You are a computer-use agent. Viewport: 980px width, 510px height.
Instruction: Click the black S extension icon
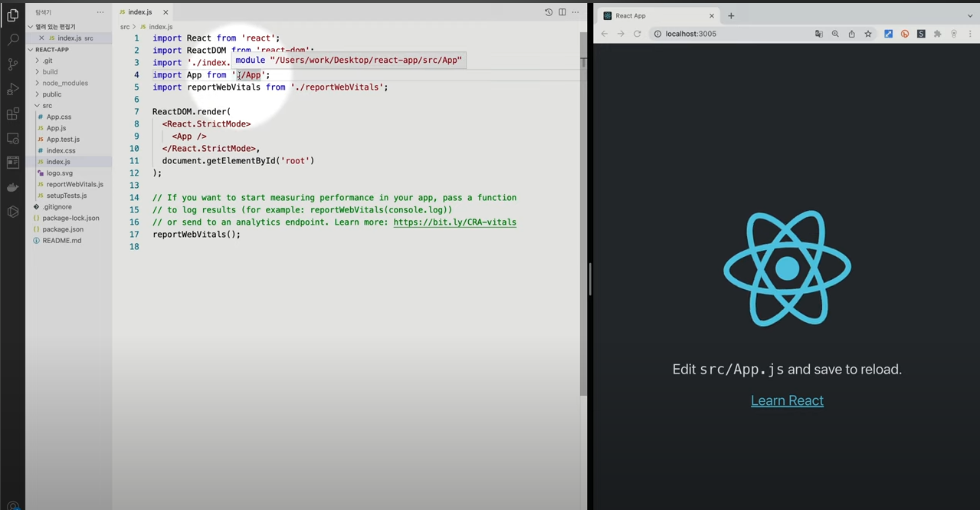tap(921, 34)
